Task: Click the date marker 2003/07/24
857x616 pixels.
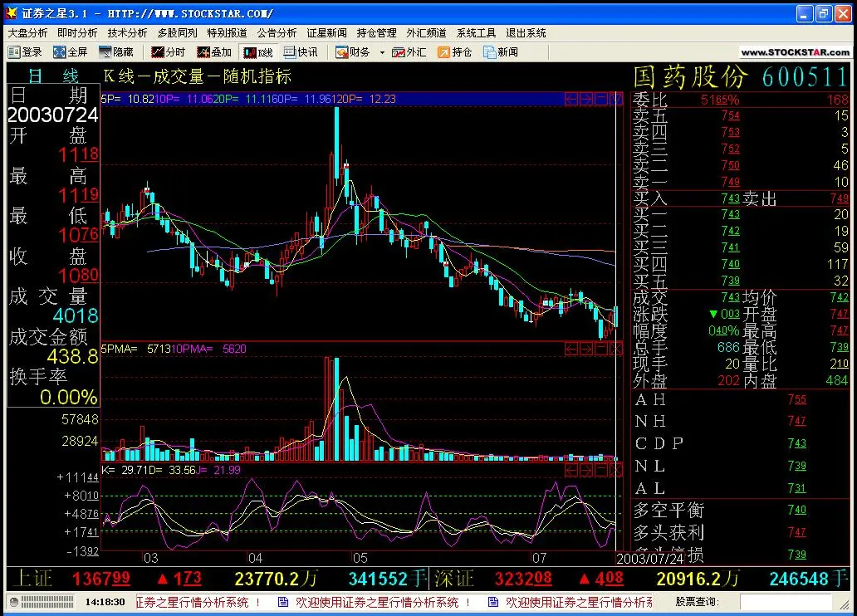Action: (x=650, y=559)
